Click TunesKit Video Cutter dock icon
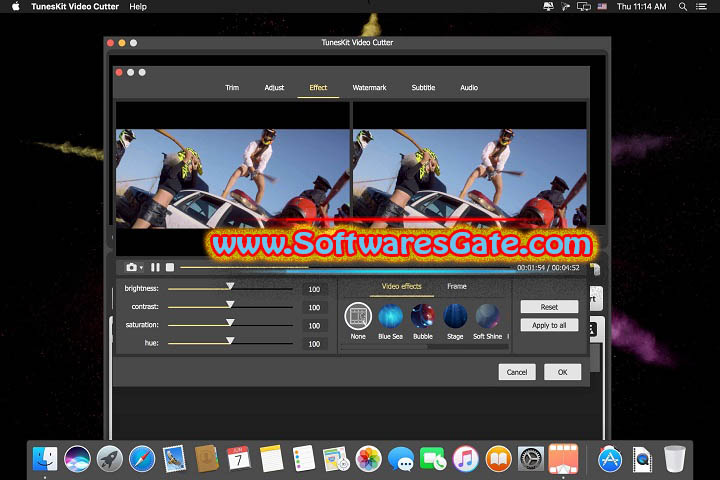Viewport: 720px width, 480px height. click(563, 458)
